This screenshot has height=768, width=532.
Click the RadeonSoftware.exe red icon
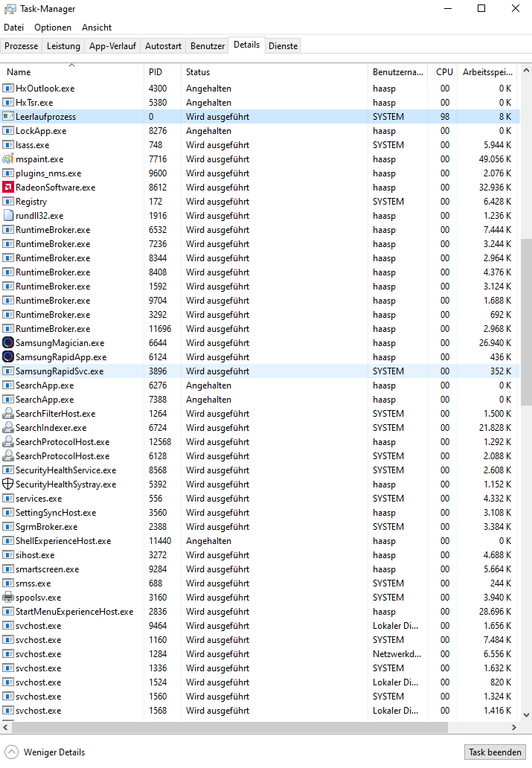(x=8, y=188)
